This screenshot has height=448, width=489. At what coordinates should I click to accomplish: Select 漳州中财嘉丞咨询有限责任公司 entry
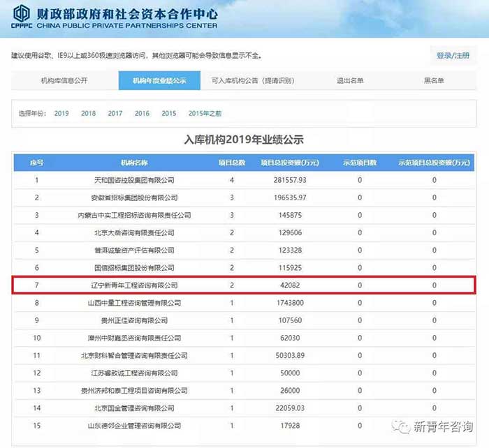click(134, 338)
